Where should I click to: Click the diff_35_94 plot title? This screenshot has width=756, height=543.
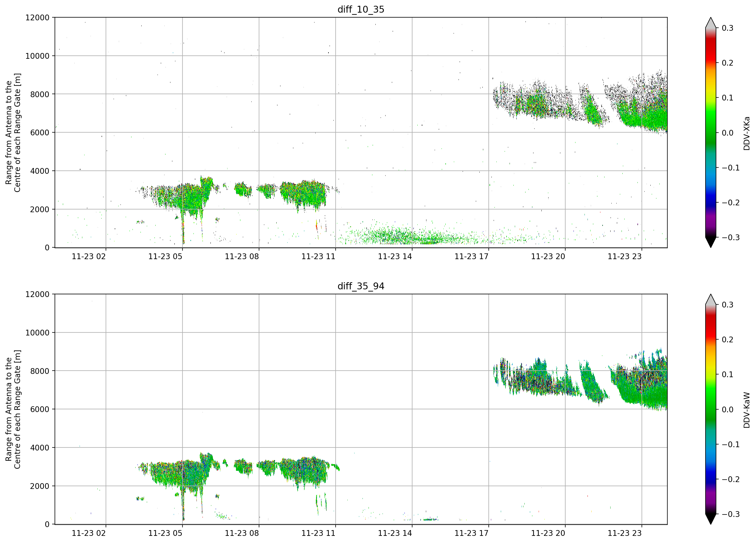tap(361, 286)
